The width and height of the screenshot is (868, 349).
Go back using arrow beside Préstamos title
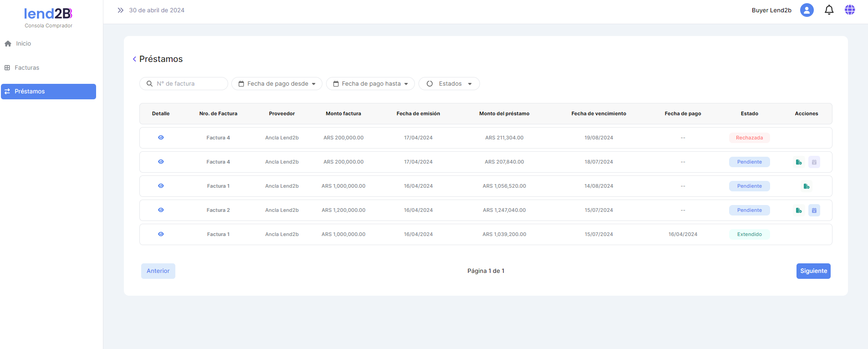[x=134, y=59]
